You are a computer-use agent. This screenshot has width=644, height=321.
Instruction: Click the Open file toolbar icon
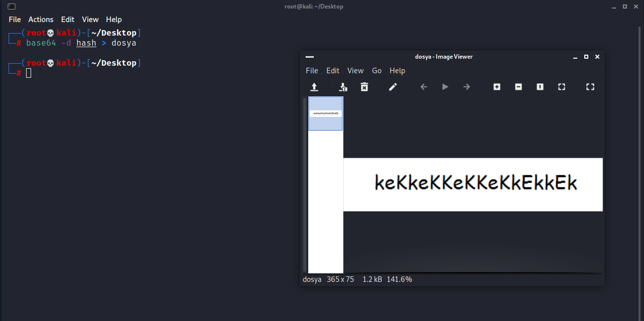click(314, 87)
